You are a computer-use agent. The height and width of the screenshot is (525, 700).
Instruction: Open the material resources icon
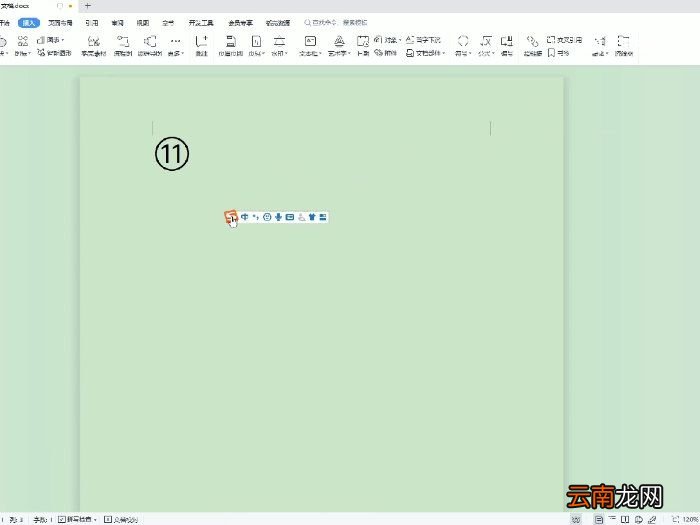pos(94,46)
